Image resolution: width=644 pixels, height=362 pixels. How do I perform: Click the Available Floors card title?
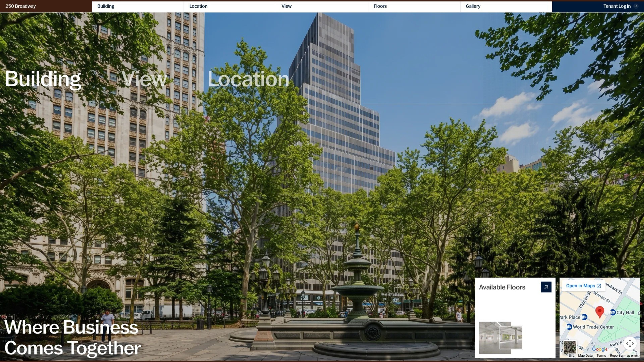tap(502, 287)
